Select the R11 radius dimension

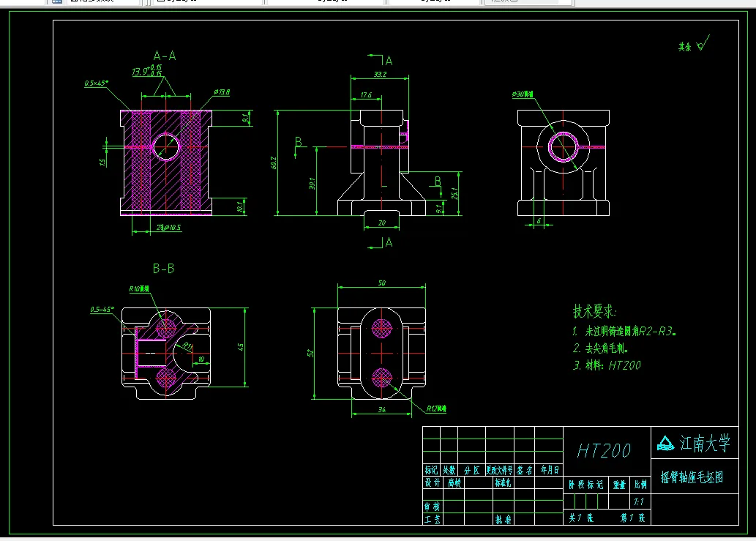point(187,346)
